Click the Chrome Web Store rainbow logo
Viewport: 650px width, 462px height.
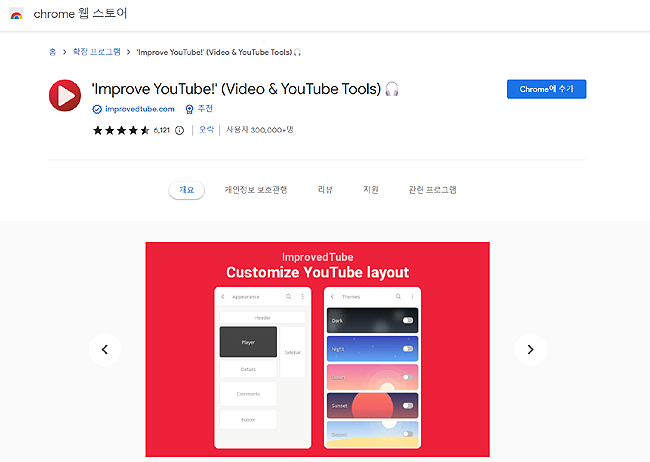click(16, 14)
